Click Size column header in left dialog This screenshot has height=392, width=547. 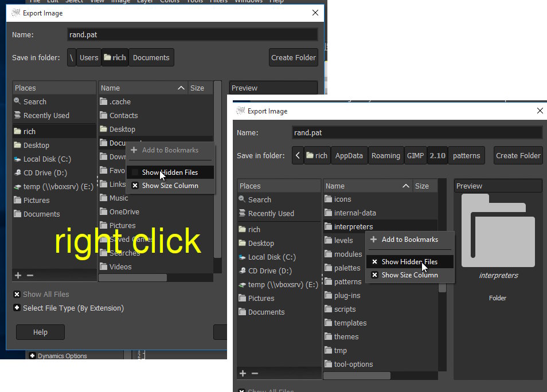click(x=200, y=88)
